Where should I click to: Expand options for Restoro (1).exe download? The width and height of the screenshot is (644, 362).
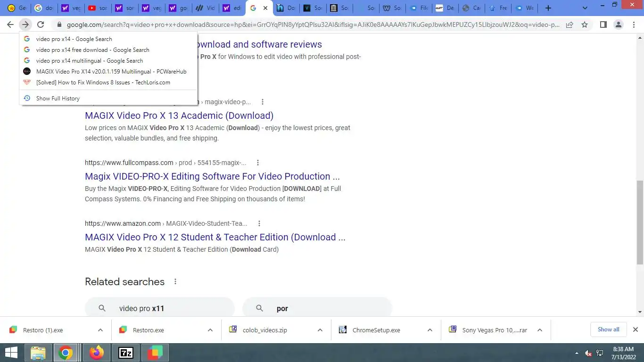[100, 330]
